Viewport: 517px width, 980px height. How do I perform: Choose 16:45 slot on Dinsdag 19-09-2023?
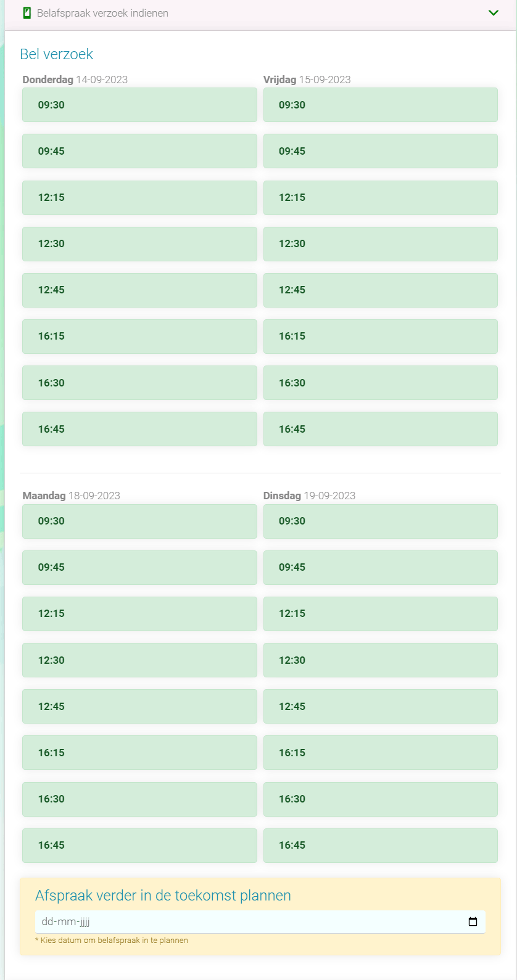pyautogui.click(x=380, y=846)
